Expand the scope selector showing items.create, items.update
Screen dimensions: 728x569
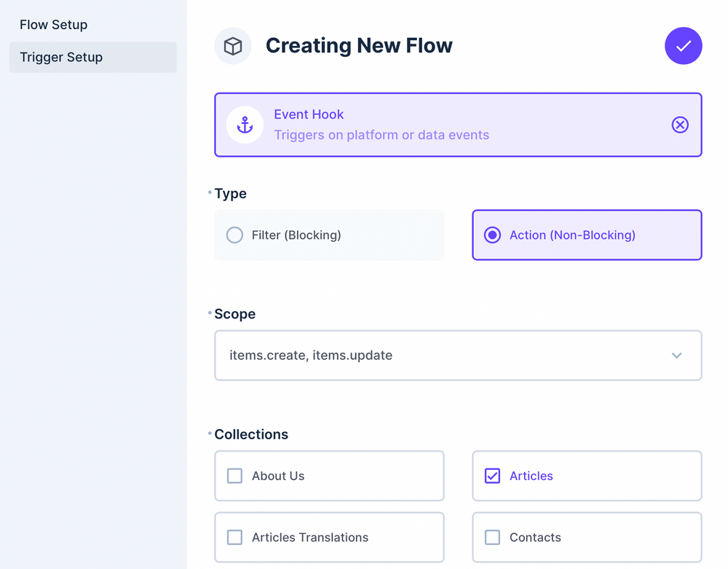point(457,356)
